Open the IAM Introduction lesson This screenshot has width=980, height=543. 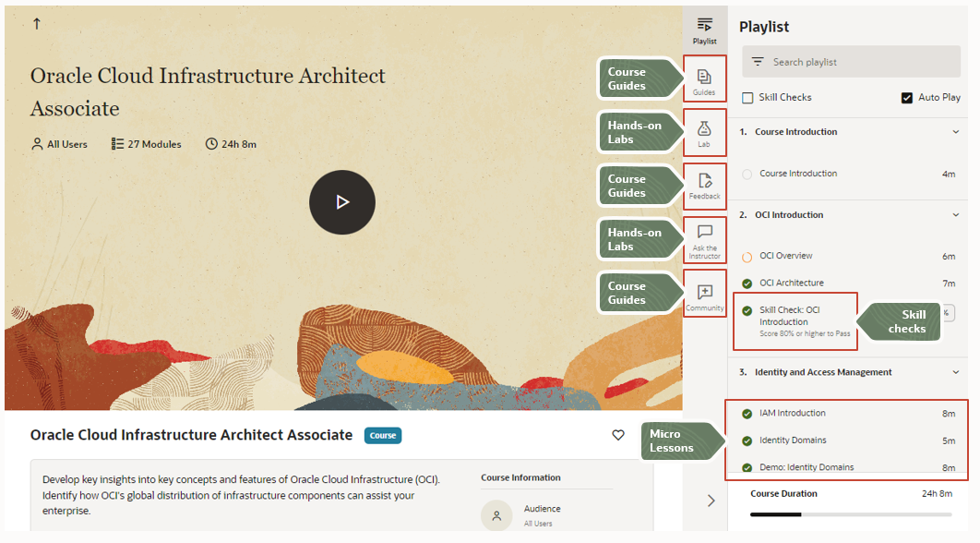point(848,414)
